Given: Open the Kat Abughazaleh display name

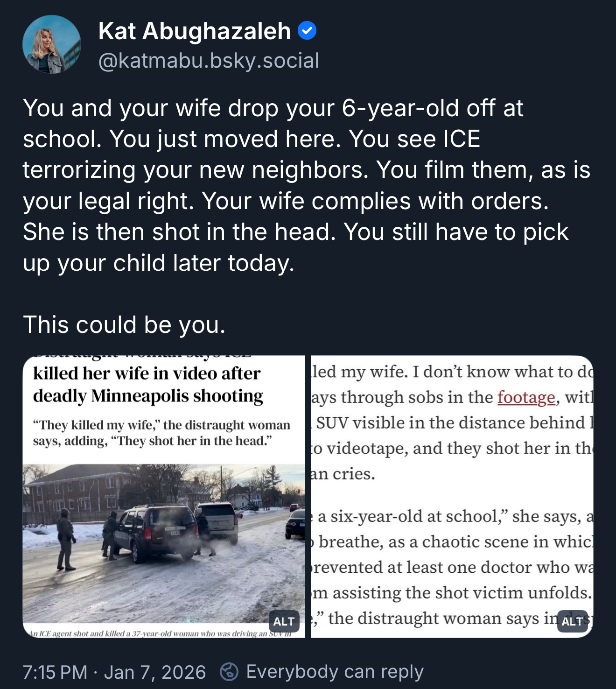Looking at the screenshot, I should 195,31.
